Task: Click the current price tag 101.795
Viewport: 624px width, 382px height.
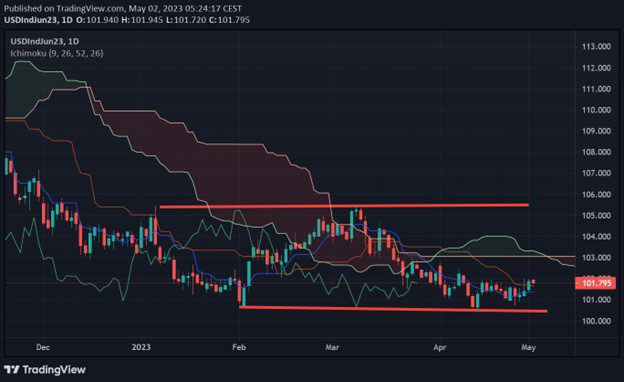Action: (x=595, y=283)
